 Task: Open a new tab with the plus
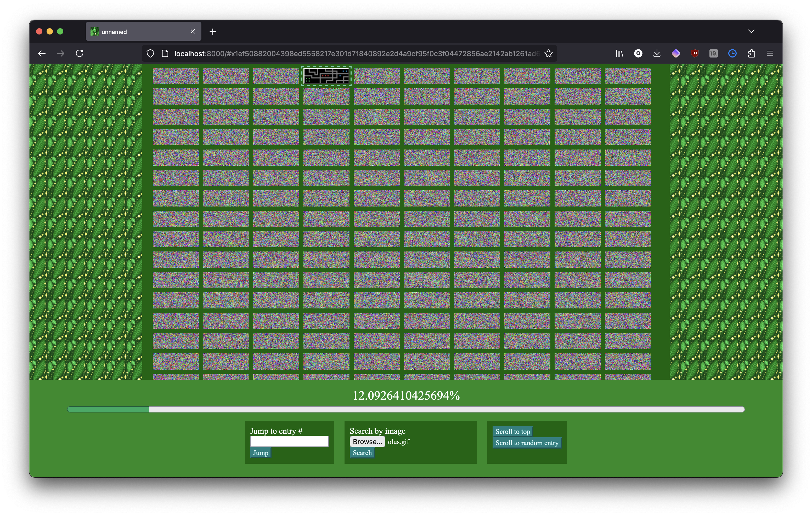click(212, 32)
